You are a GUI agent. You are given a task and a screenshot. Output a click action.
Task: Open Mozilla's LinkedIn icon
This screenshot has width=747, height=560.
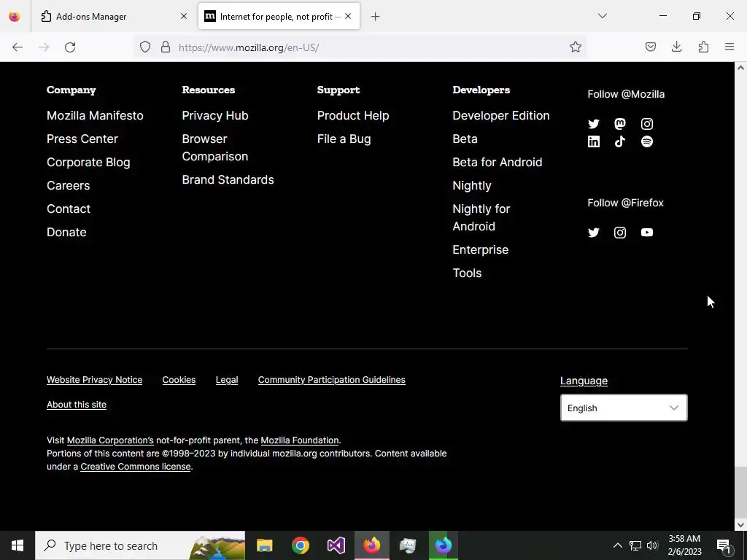593,141
